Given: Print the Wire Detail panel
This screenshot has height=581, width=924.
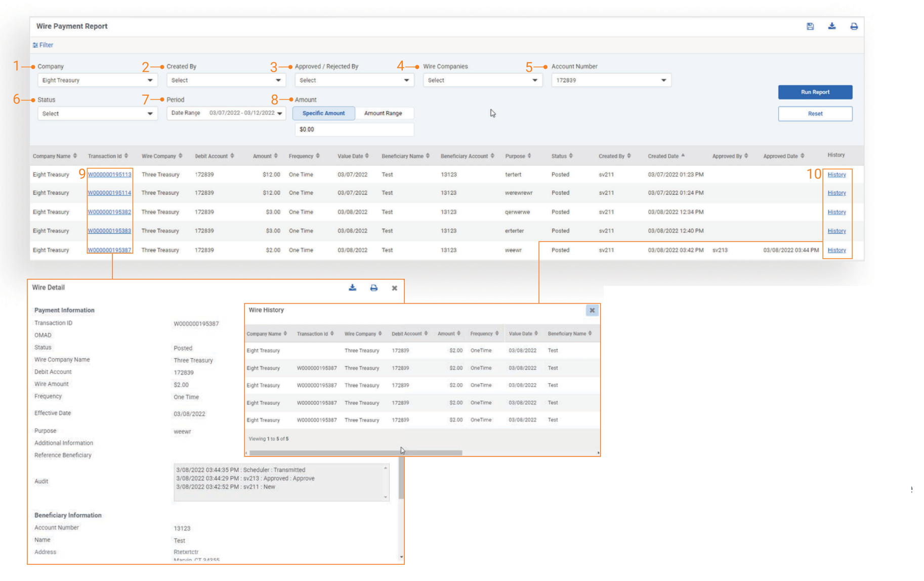Looking at the screenshot, I should click(x=373, y=288).
